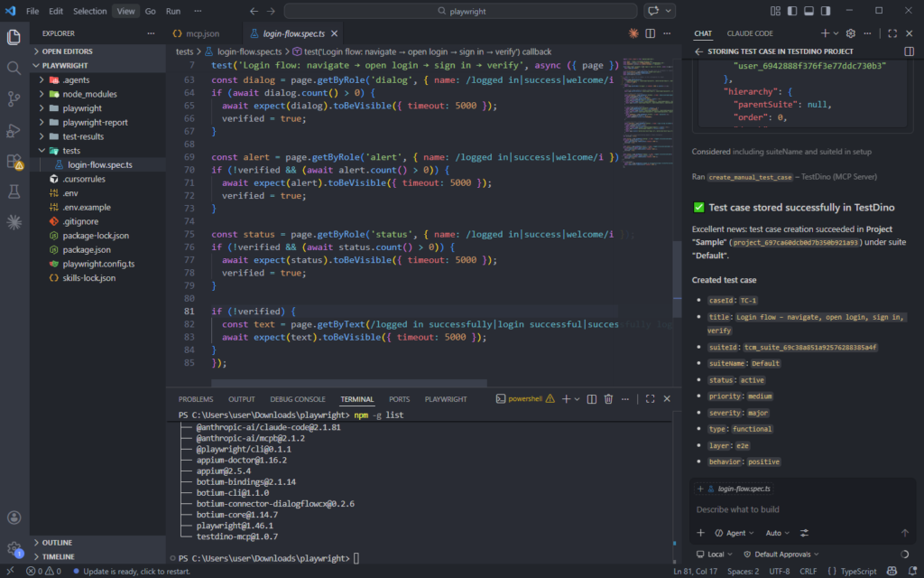Open chat settings gear icon
This screenshot has height=578, width=924.
[x=850, y=33]
